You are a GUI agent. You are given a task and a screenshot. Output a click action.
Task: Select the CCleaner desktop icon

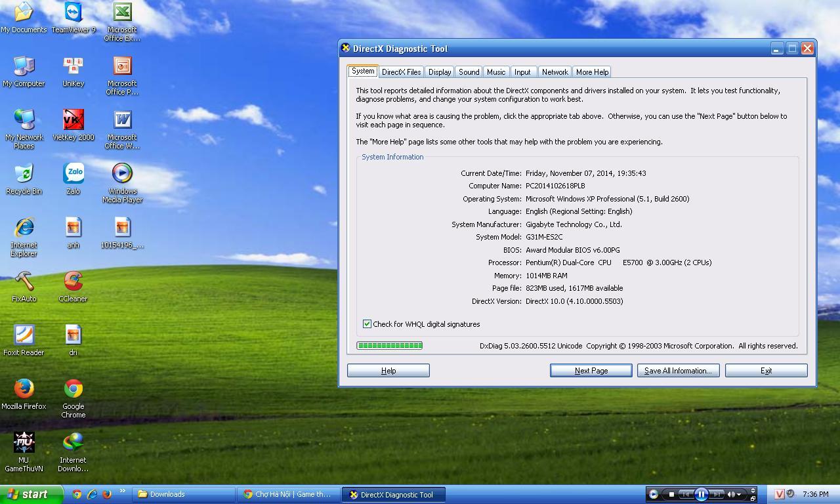point(73,286)
